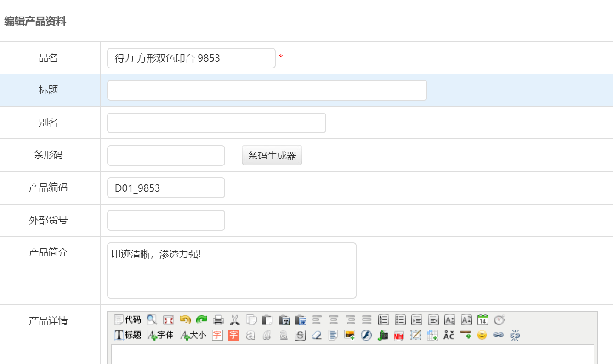Screen dimensions: 613x364
Task: Insert horizontal rule icon
Action: (465, 335)
